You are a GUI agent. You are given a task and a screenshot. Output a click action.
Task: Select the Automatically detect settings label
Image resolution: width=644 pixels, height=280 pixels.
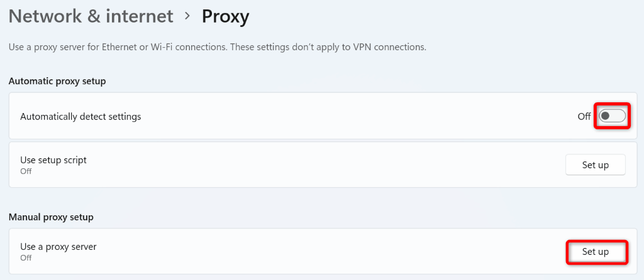[80, 116]
